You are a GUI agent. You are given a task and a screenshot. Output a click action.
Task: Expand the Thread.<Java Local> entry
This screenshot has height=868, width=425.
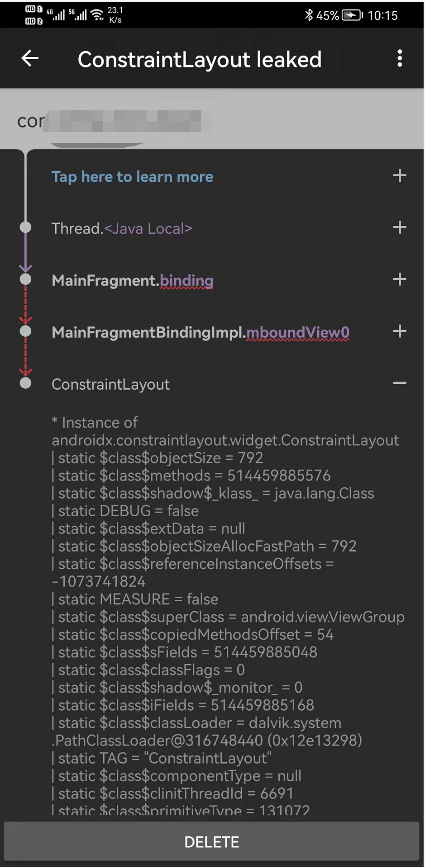coord(400,227)
